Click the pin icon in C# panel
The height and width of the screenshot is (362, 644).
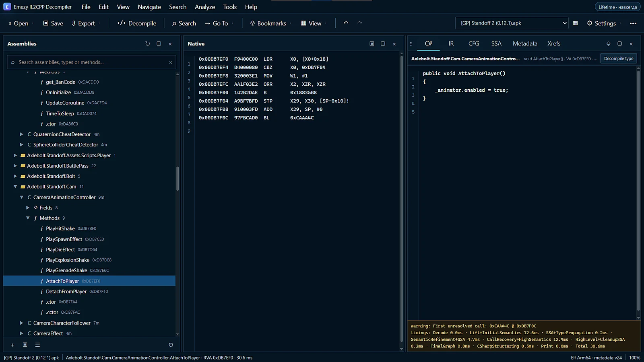[608, 44]
